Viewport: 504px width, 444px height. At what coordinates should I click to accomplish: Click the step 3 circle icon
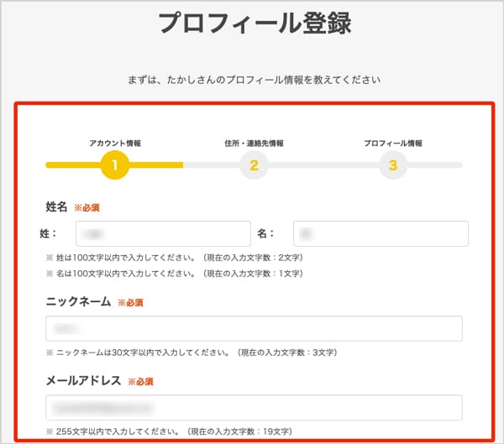pyautogui.click(x=392, y=165)
